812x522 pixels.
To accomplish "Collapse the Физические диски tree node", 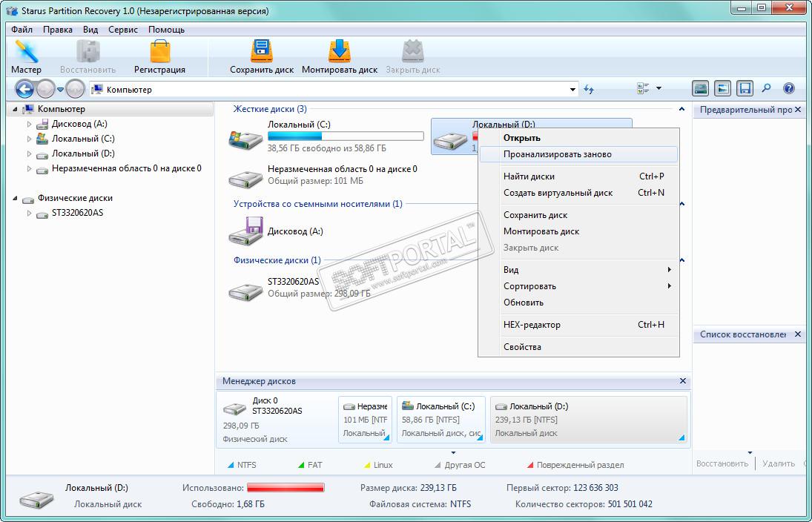I will pos(15,198).
